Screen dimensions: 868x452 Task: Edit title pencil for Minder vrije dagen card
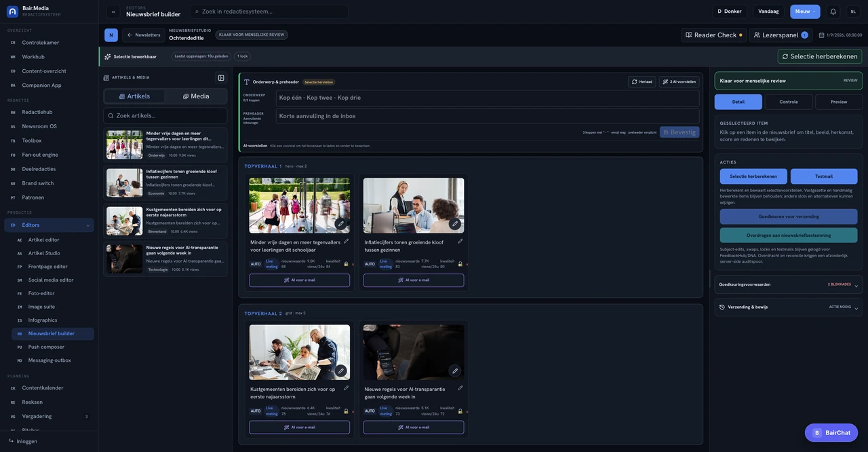click(x=346, y=241)
